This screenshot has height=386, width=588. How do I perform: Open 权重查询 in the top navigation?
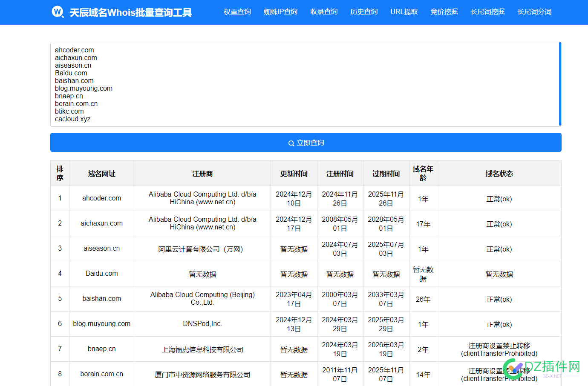237,12
